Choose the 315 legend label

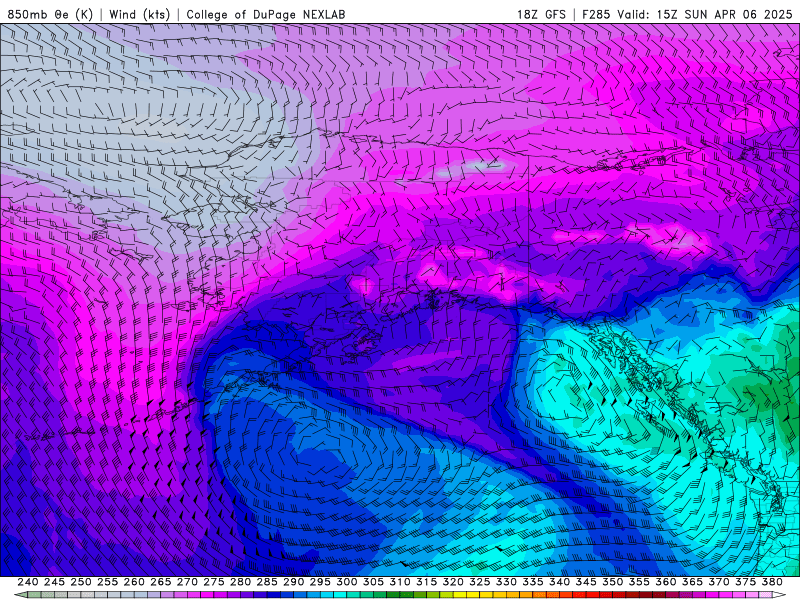tap(427, 582)
